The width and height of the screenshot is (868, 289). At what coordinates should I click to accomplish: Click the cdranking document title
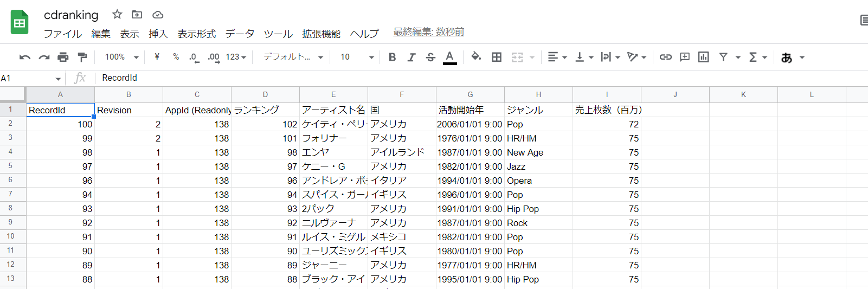point(71,15)
